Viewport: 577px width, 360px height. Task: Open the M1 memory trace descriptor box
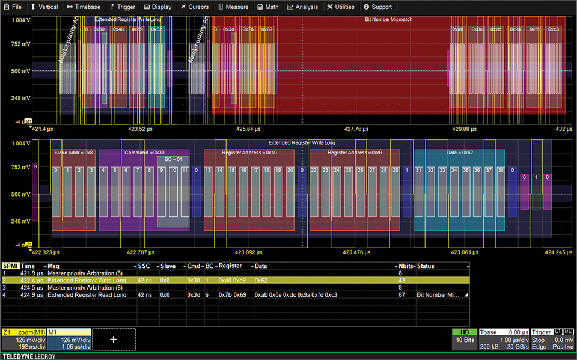(x=69, y=339)
